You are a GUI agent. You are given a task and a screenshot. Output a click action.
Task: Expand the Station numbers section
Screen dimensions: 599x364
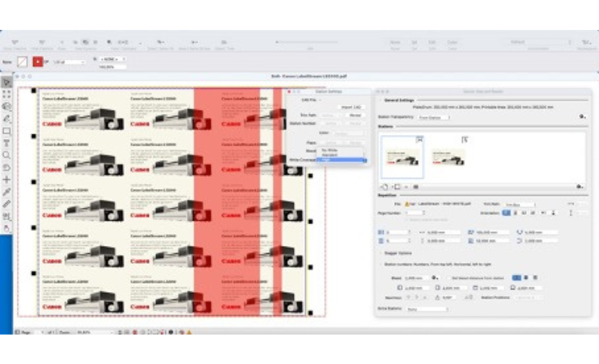click(380, 264)
